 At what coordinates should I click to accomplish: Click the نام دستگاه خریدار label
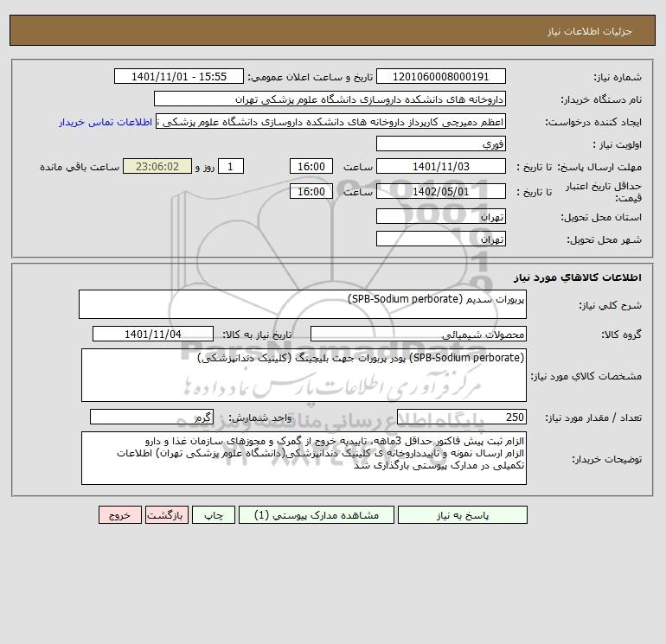coord(601,99)
